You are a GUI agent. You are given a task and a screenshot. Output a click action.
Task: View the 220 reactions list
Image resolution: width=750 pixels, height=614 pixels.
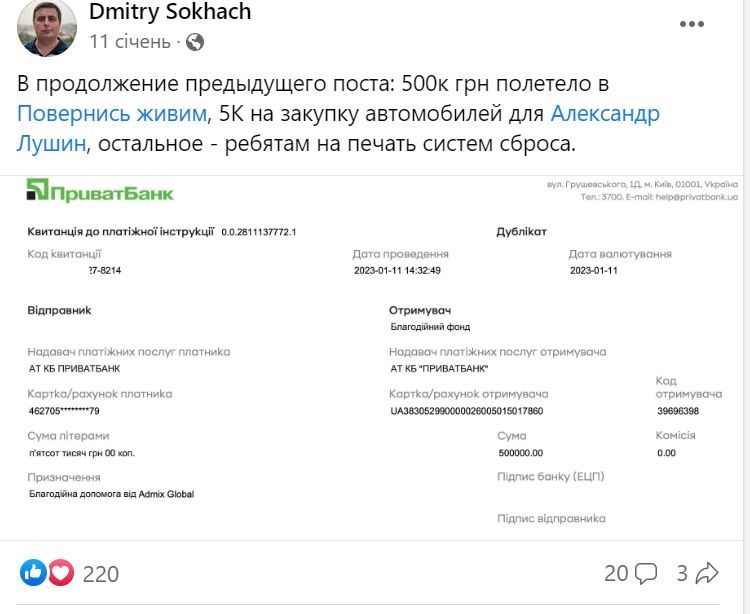pos(100,574)
